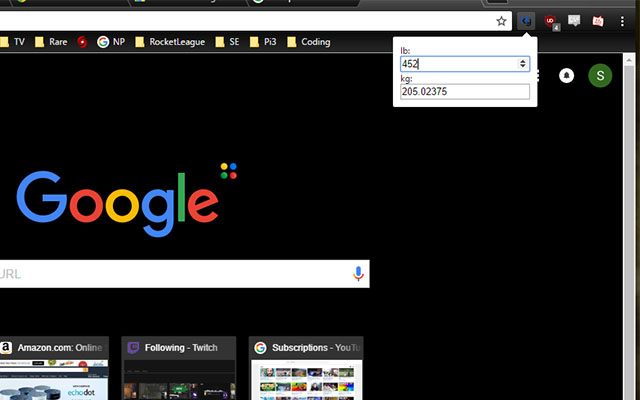Open the SE bookmarks folder

click(227, 42)
